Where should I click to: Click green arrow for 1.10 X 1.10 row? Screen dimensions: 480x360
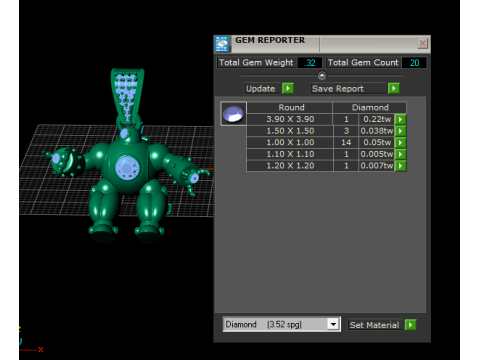coord(400,154)
